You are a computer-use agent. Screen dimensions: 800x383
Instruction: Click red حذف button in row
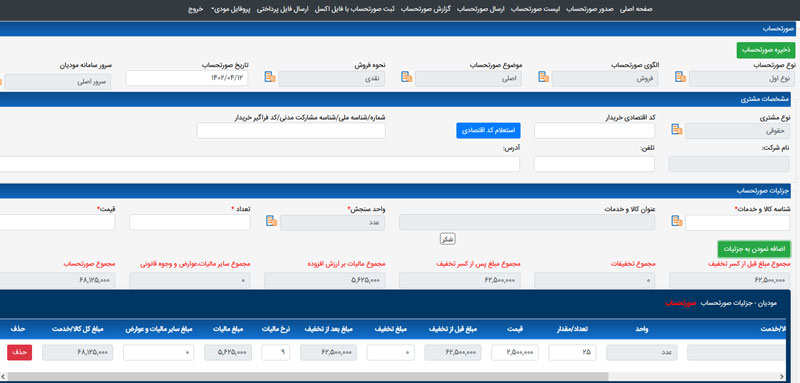point(19,352)
